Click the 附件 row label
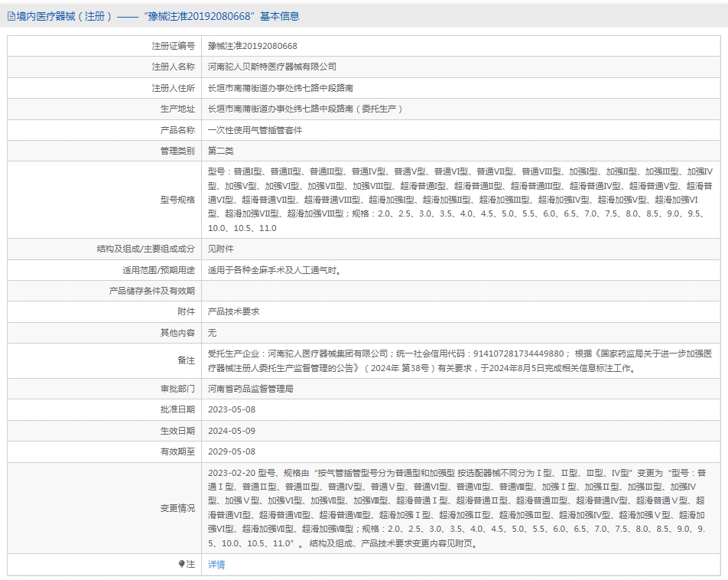The height and width of the screenshot is (580, 728). [x=186, y=311]
